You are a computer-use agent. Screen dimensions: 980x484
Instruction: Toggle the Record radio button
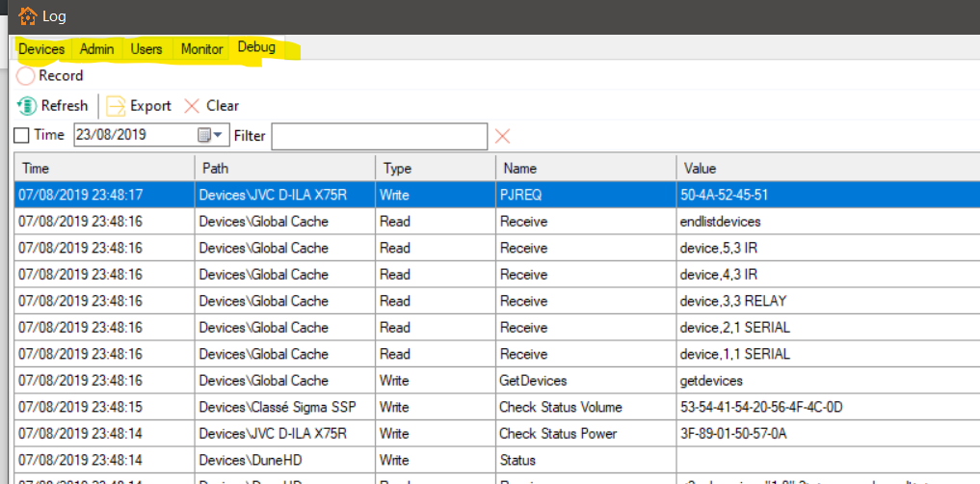(26, 76)
